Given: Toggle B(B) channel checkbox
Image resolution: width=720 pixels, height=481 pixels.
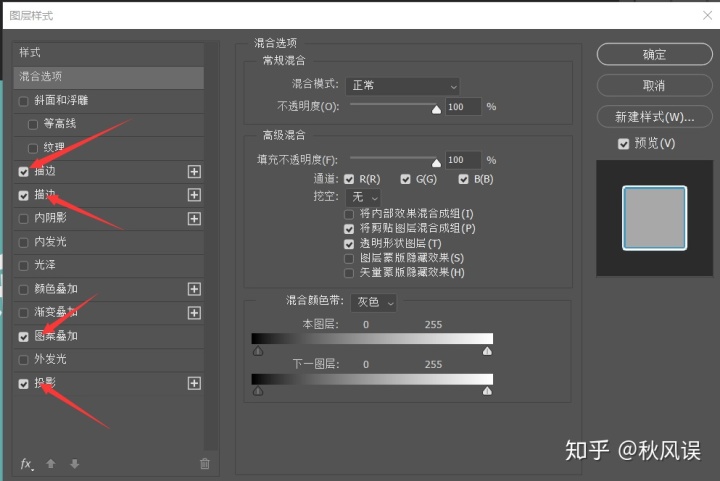Looking at the screenshot, I should [x=463, y=179].
